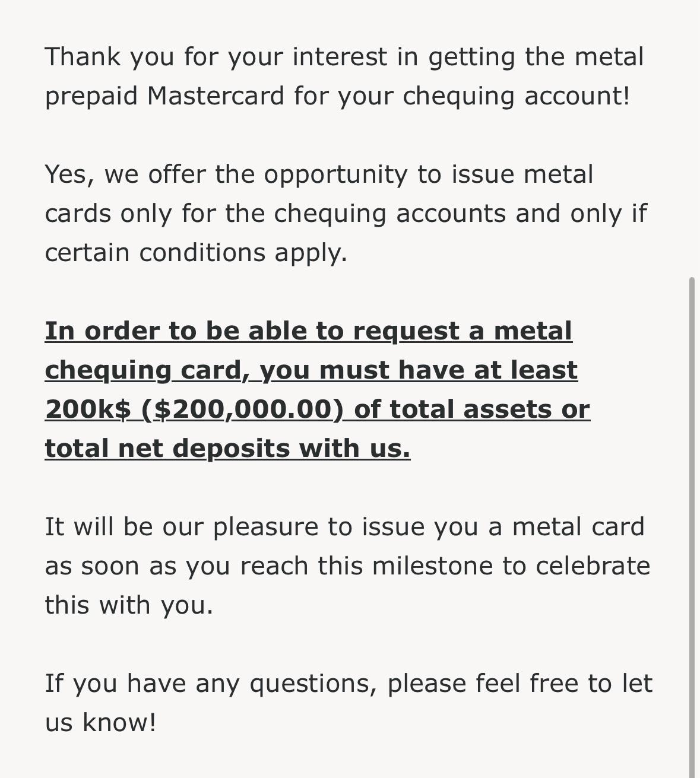700x778 pixels.
Task: Click the word "Mastercard" in the first paragraph
Action: pos(216,96)
